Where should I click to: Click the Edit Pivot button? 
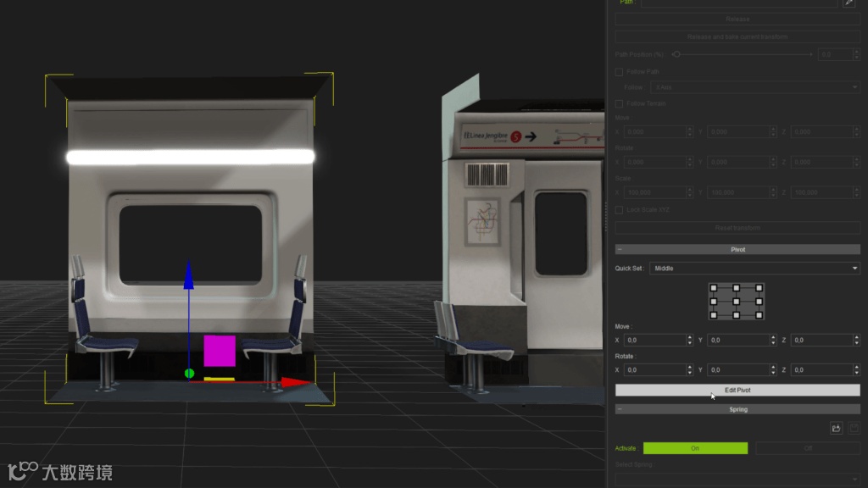(737, 390)
